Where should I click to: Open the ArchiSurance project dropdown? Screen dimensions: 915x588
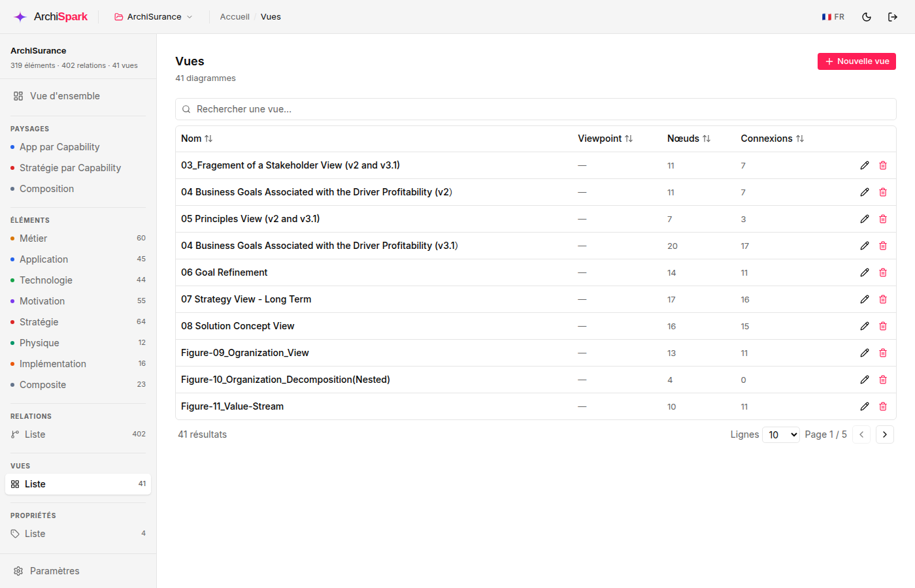click(154, 17)
